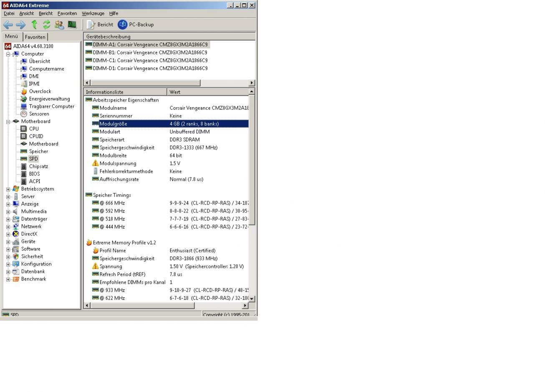
Task: Click the Geräte icon in the tree
Action: click(x=16, y=242)
